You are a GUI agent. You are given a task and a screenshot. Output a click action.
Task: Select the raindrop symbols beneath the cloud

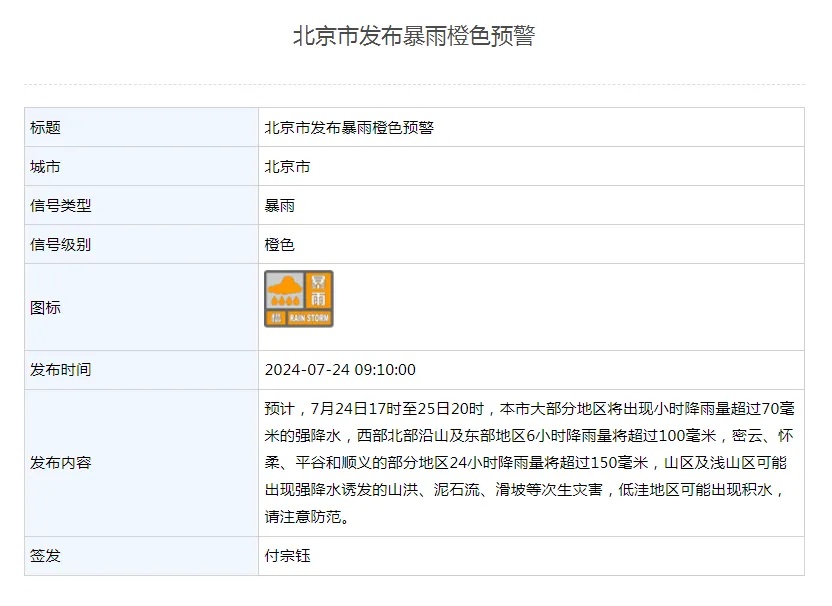tap(285, 300)
